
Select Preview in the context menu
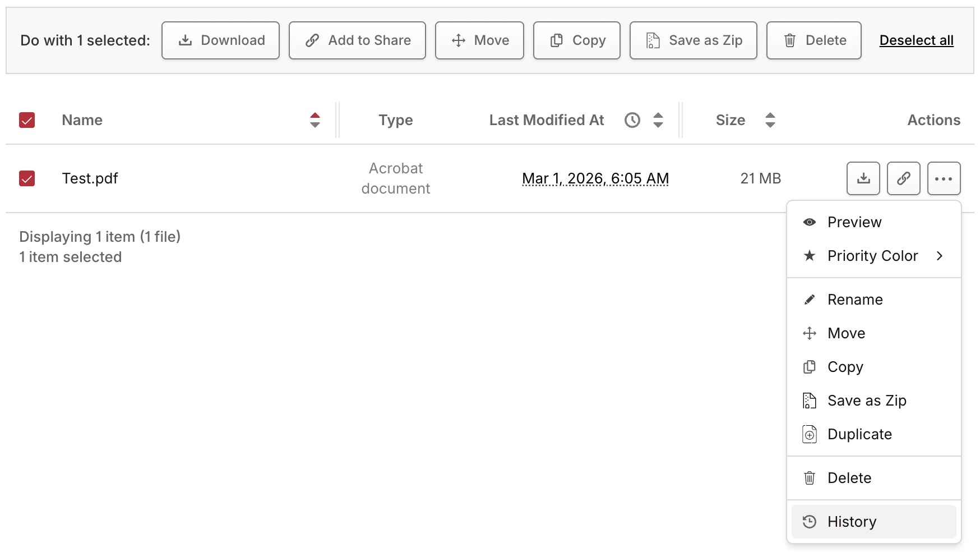tap(874, 222)
